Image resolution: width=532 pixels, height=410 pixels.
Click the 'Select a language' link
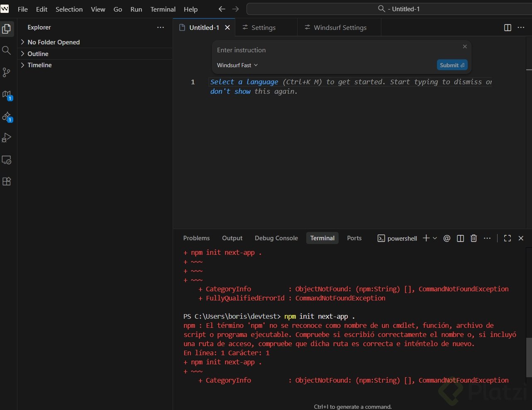[x=244, y=82]
